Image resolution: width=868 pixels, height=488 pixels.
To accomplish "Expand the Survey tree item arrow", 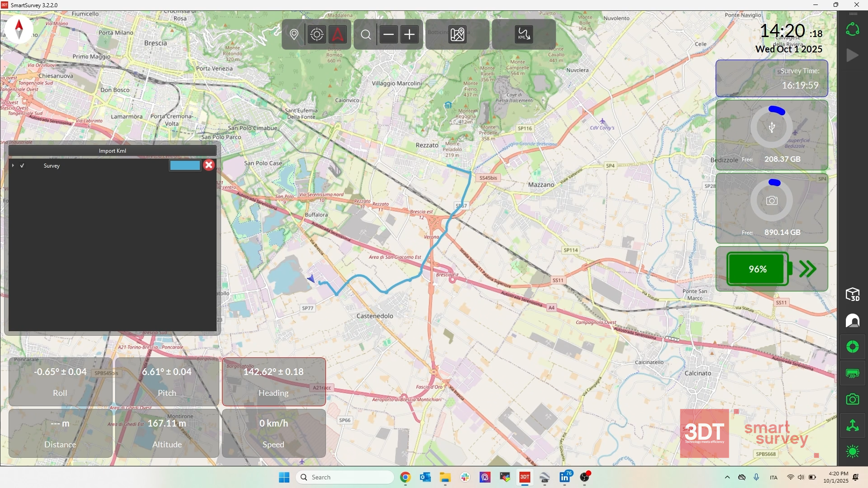I will point(13,166).
